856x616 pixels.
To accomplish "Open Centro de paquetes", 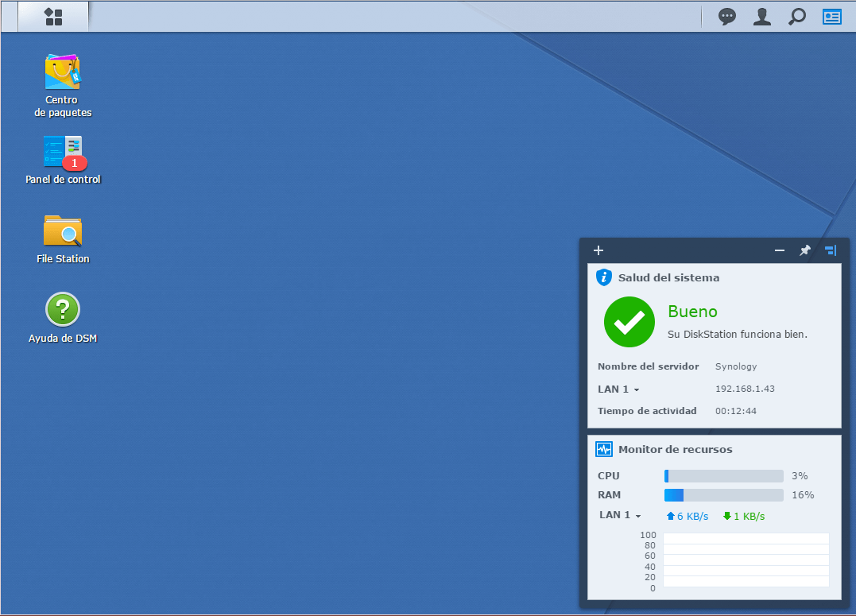I will click(x=63, y=73).
